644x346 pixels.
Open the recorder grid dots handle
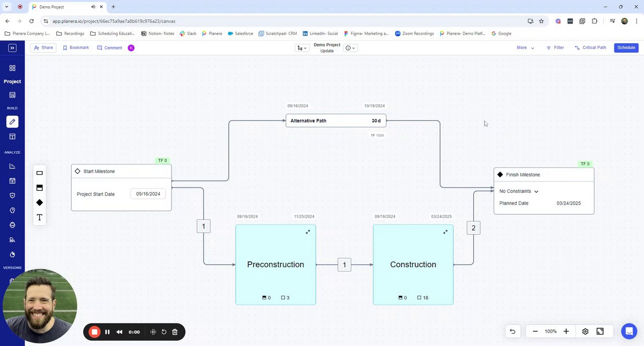tap(153, 332)
